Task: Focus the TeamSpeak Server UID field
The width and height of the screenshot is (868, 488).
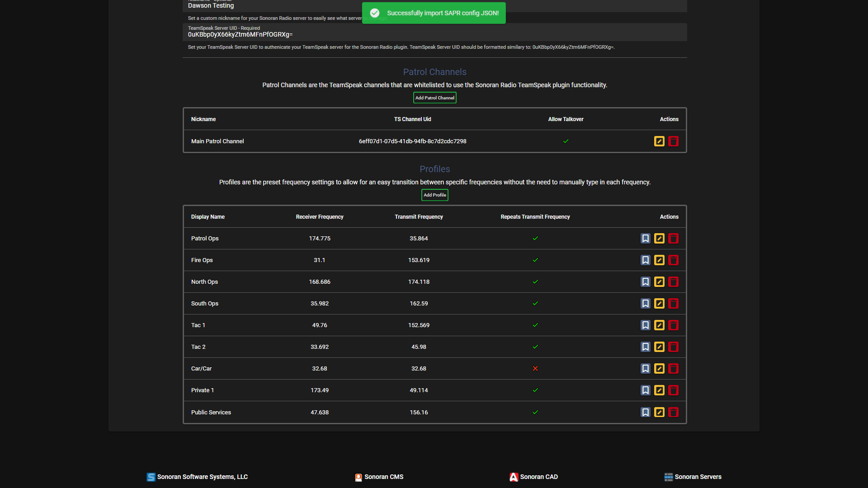Action: tap(434, 32)
